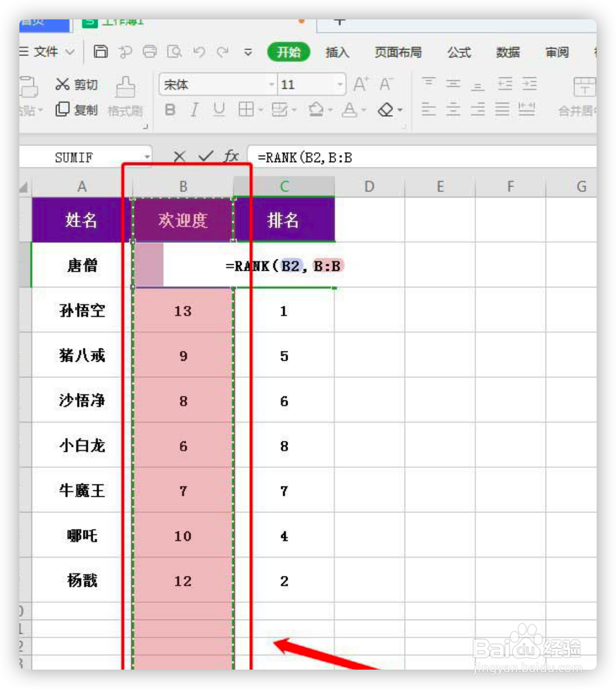Center text horizontally icon
Image resolution: width=616 pixels, height=689 pixels.
453,109
